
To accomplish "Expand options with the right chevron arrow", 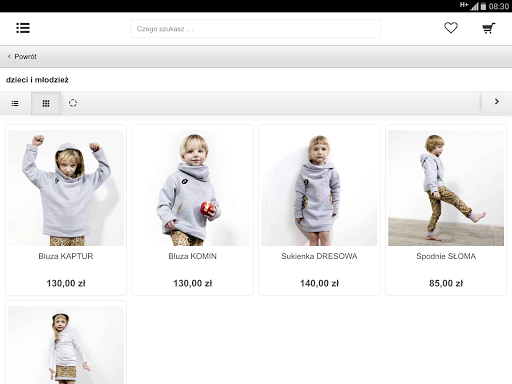I will pyautogui.click(x=497, y=102).
